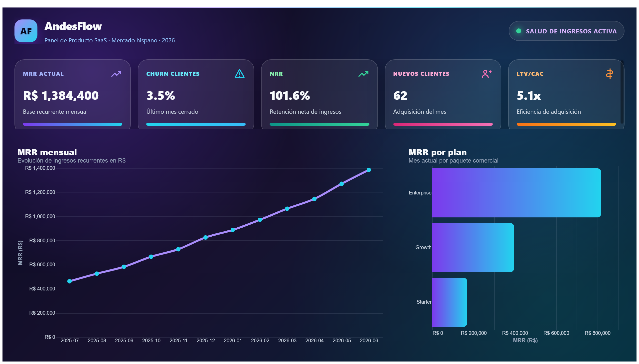Click the LTV/CAC currency icon
The width and height of the screenshot is (639, 364).
[609, 74]
